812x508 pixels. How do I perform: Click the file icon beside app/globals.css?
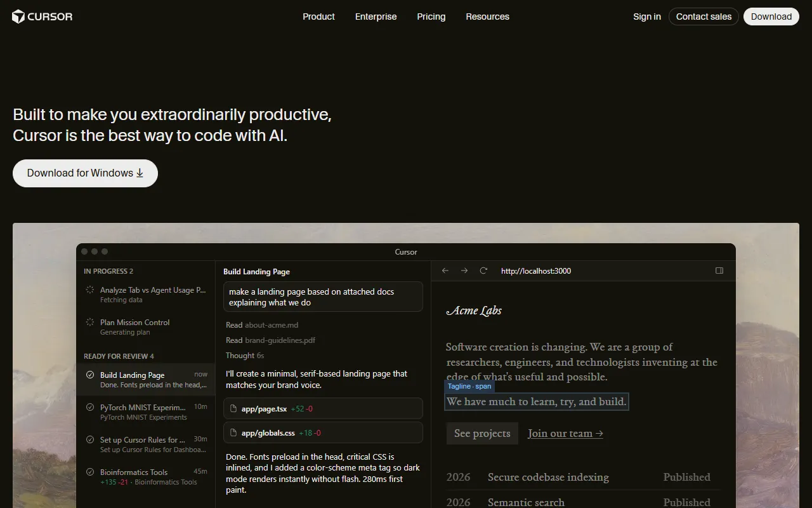233,433
